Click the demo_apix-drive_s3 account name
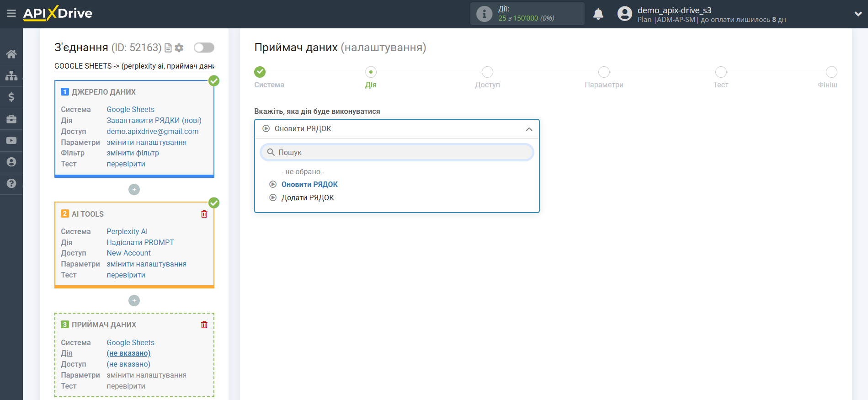Viewport: 868px width, 400px height. tap(675, 10)
